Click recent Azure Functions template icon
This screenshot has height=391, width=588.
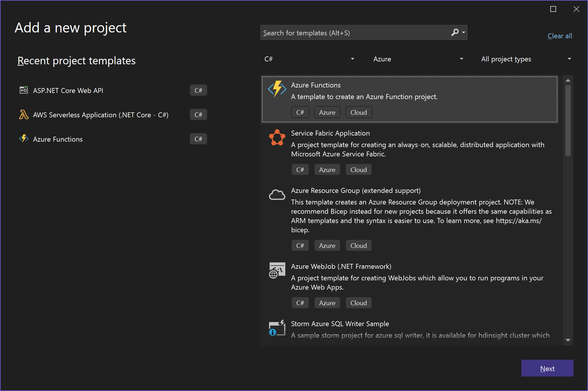point(24,139)
